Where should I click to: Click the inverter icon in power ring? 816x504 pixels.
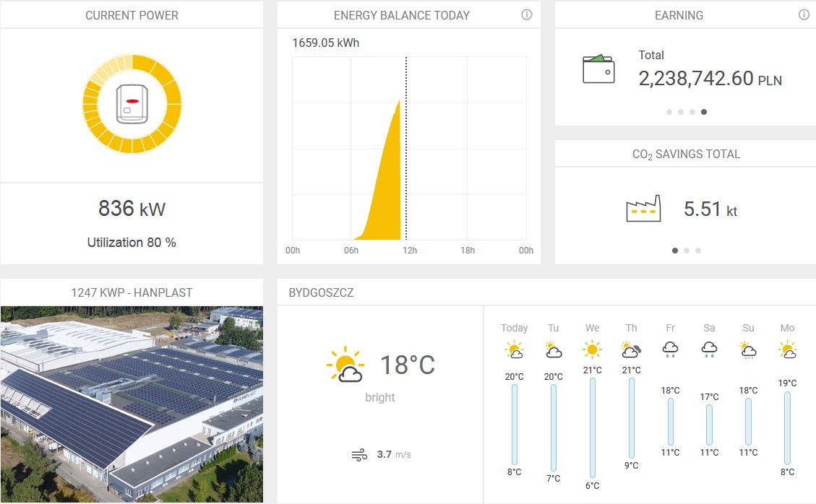[x=132, y=103]
